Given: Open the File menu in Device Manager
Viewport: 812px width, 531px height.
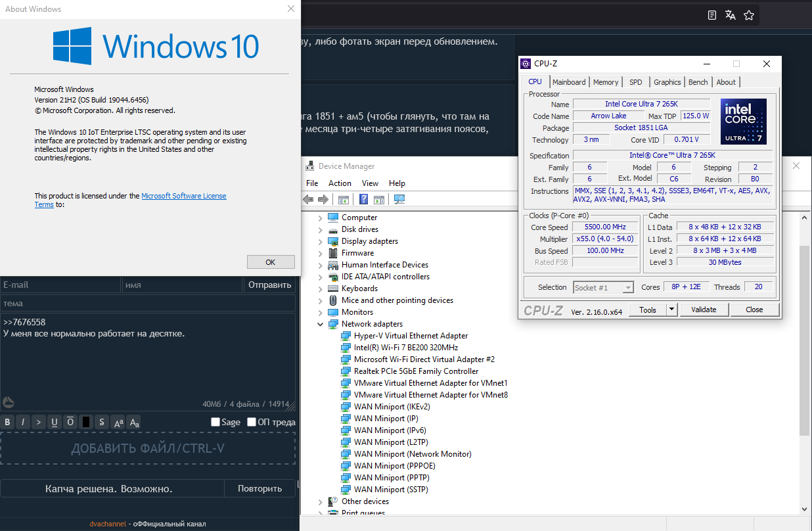Looking at the screenshot, I should pos(312,183).
